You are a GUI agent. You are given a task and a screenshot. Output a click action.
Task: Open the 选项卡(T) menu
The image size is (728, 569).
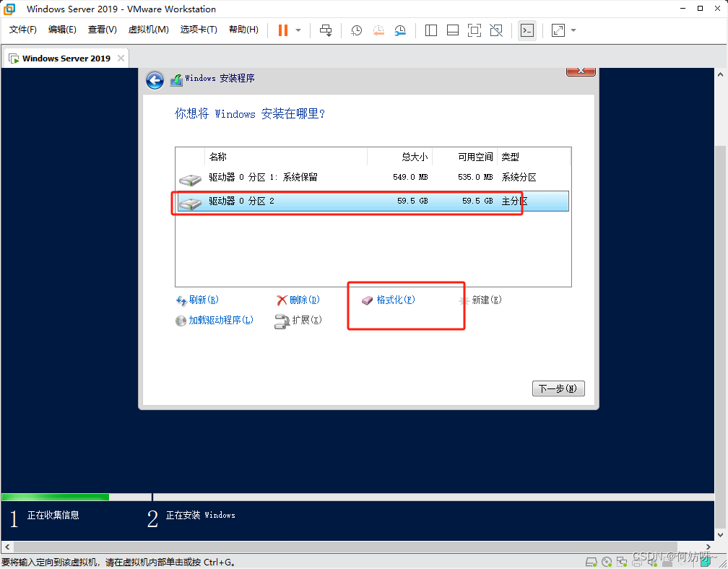[x=199, y=30]
